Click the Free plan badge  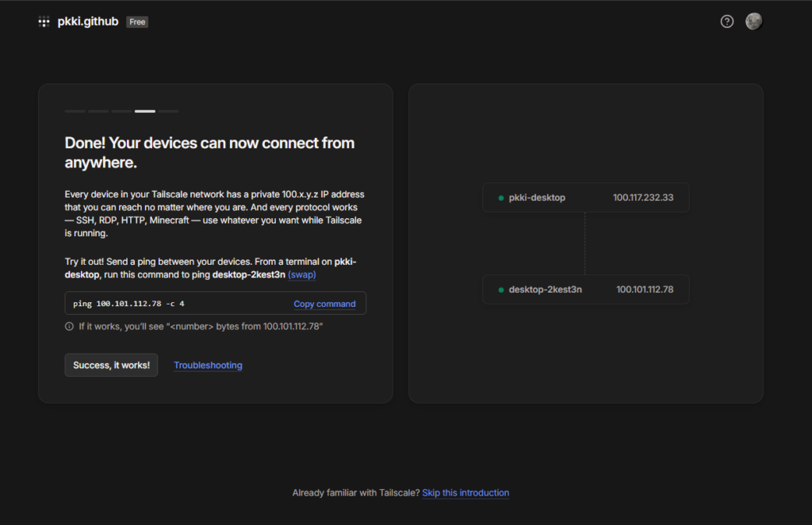pyautogui.click(x=137, y=22)
